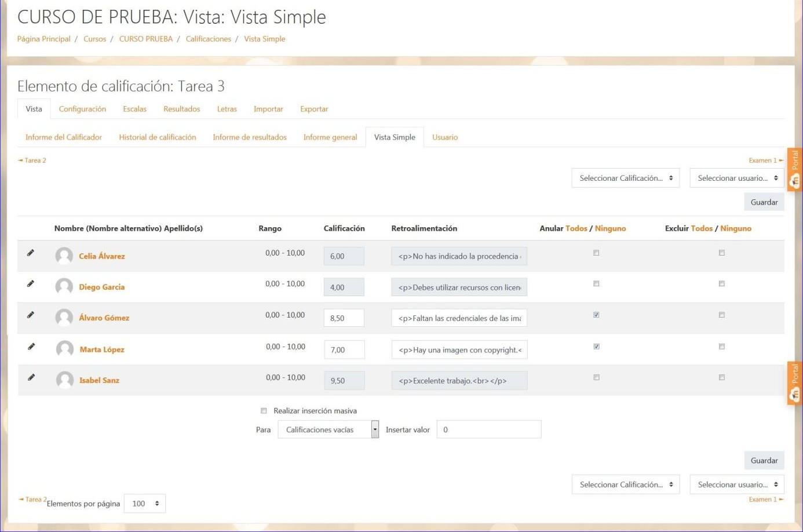Click the pencil edit icon for Diego García
The width and height of the screenshot is (803, 532).
31,284
